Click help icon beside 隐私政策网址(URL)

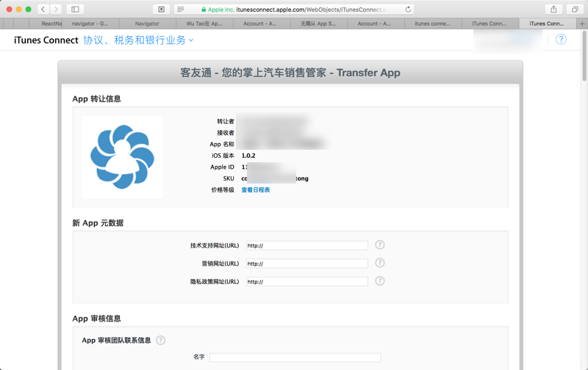[380, 281]
